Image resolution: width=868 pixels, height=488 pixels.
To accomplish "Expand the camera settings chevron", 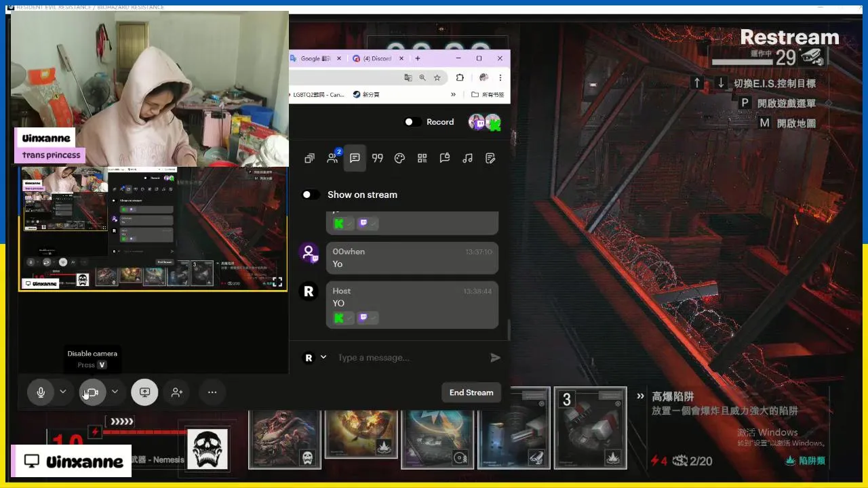I will (115, 392).
